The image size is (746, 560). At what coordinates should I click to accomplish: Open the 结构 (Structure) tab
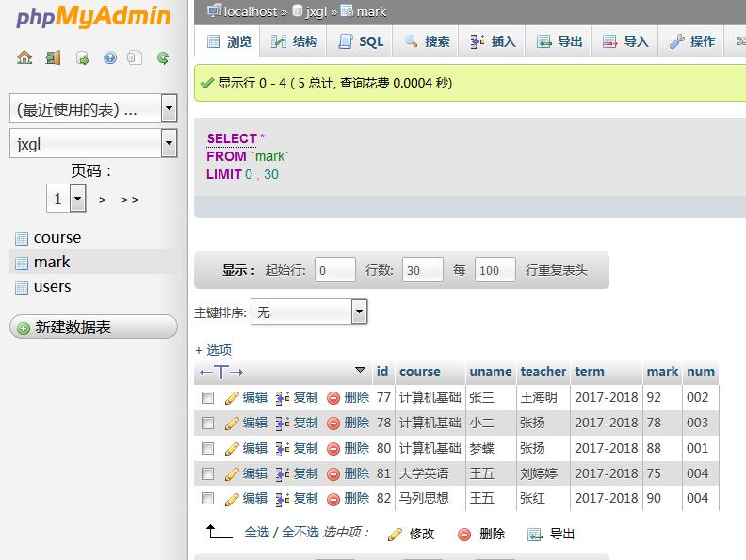click(294, 41)
